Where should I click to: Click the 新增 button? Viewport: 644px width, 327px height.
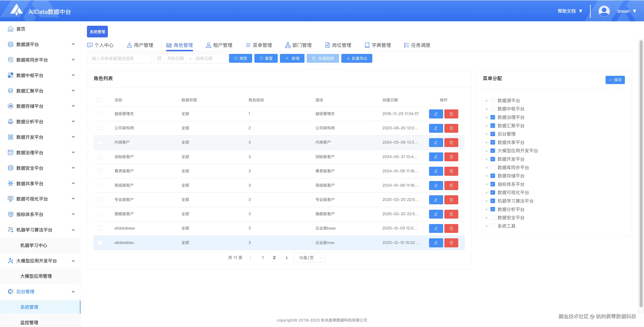292,59
